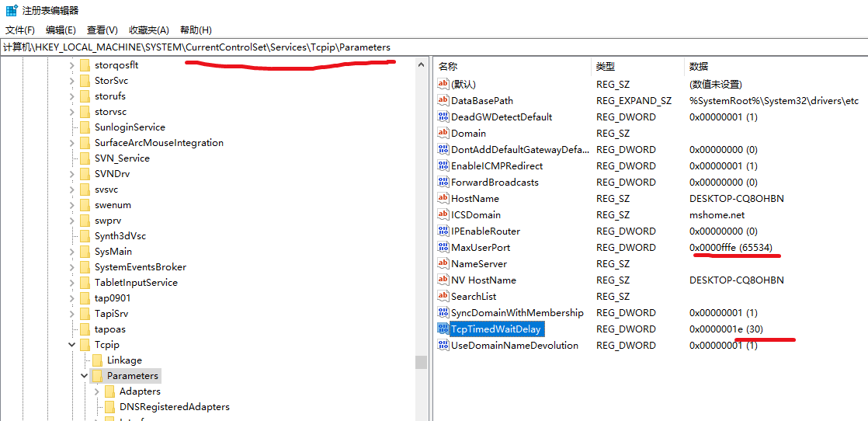The image size is (868, 421).
Task: Click the ForwardBroadcasts DWORD icon
Action: pos(443,183)
